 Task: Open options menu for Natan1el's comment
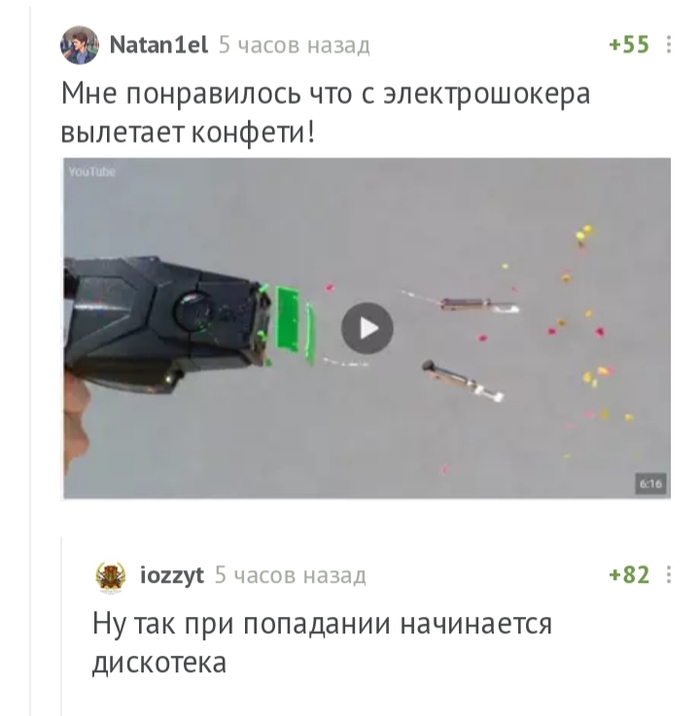668,45
